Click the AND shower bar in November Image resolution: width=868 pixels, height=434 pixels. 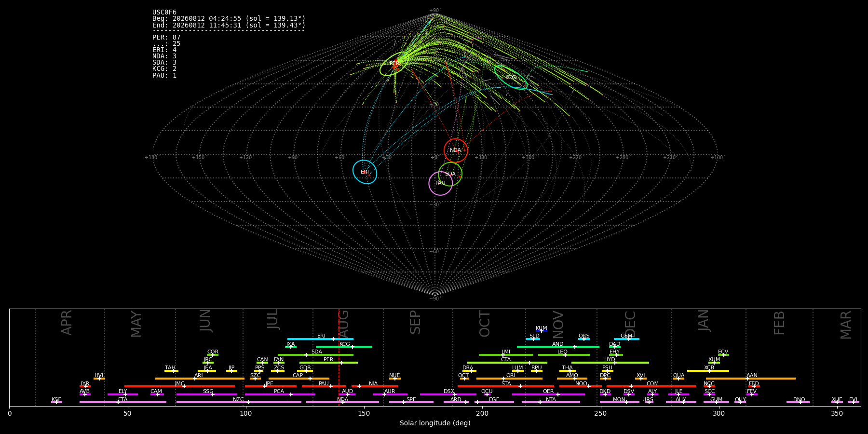click(558, 347)
